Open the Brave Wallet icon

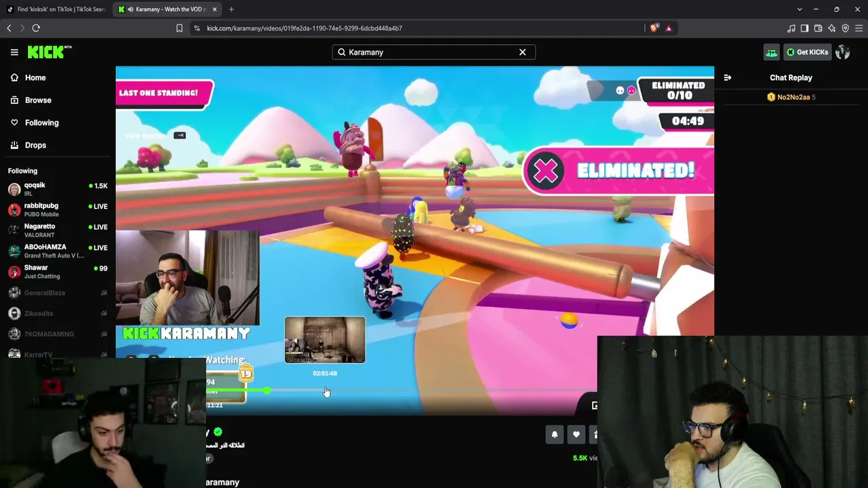click(818, 28)
